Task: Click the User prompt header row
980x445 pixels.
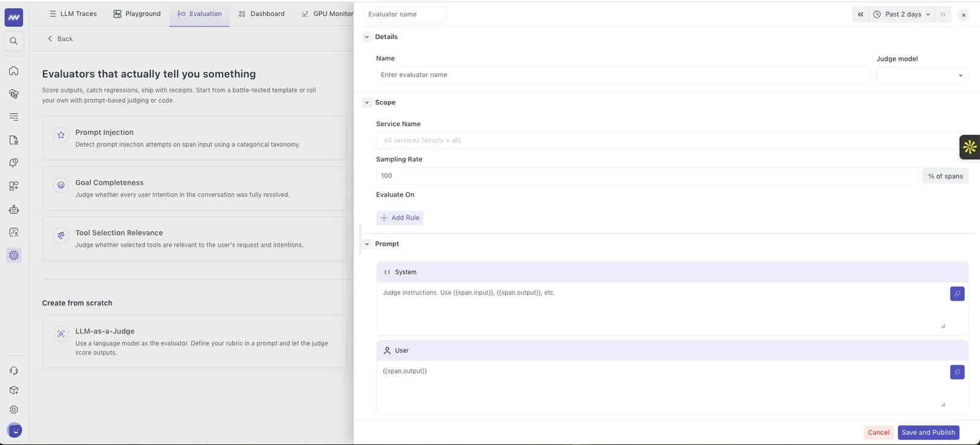Action: (673, 350)
